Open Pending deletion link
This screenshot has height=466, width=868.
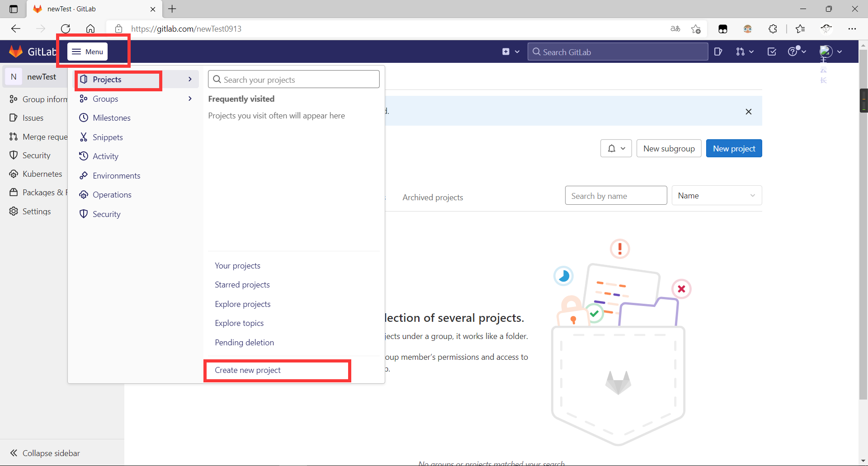coord(245,343)
